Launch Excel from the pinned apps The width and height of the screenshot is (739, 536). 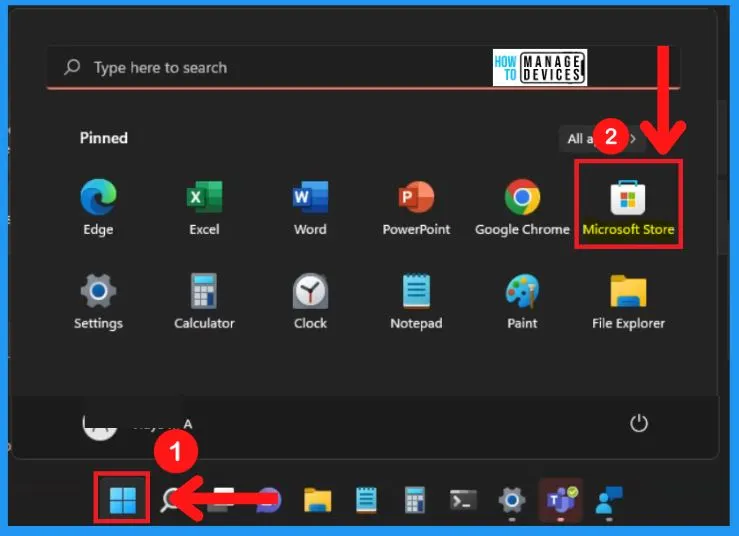click(204, 206)
